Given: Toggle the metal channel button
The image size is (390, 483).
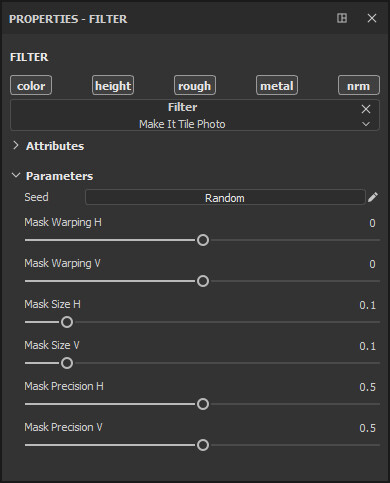Looking at the screenshot, I should [277, 86].
